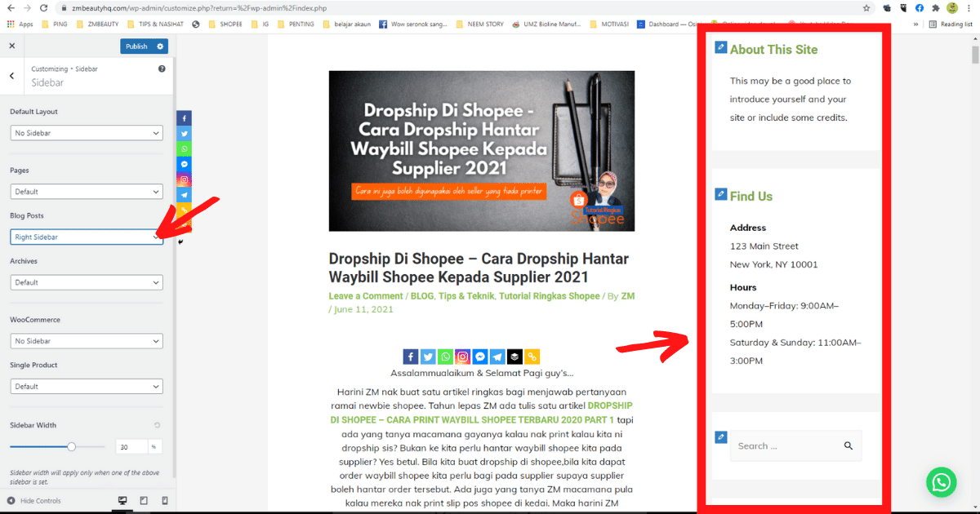Click the Publish button
980x514 pixels.
pyautogui.click(x=136, y=47)
